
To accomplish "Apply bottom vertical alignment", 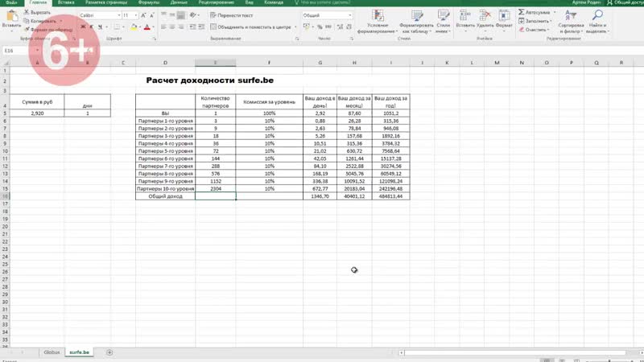I will (x=180, y=15).
